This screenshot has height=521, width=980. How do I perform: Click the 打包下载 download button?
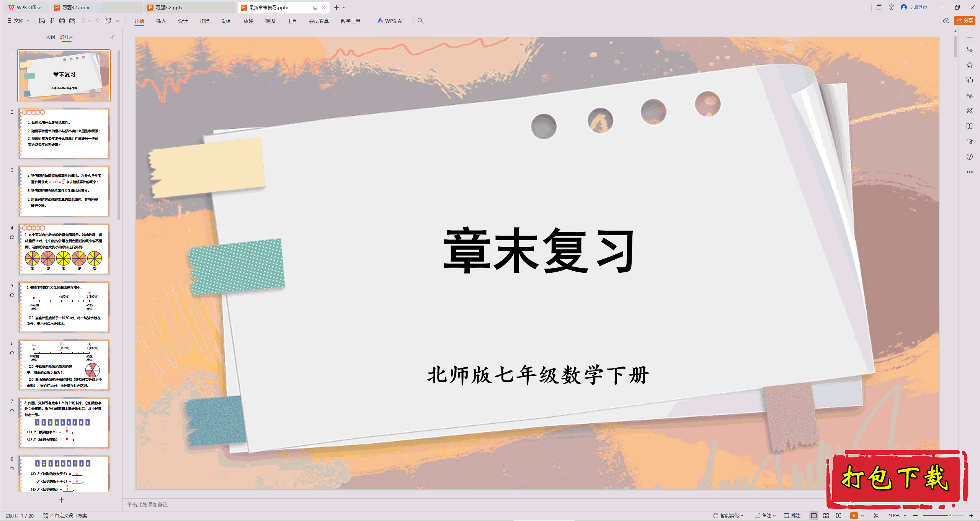(x=897, y=479)
